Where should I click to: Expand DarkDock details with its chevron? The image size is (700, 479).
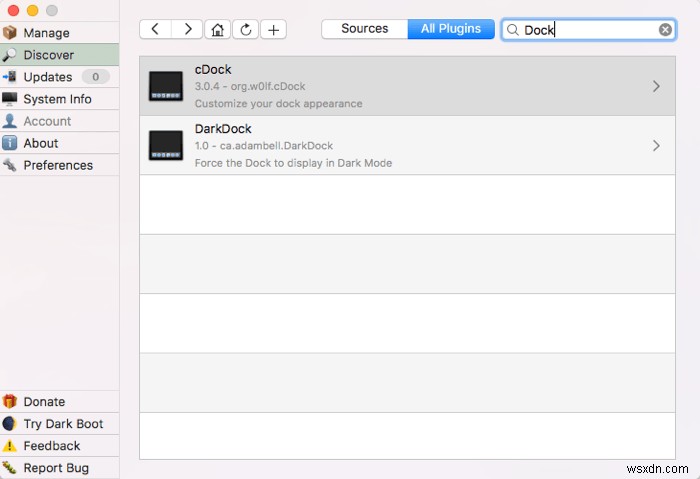coord(656,146)
